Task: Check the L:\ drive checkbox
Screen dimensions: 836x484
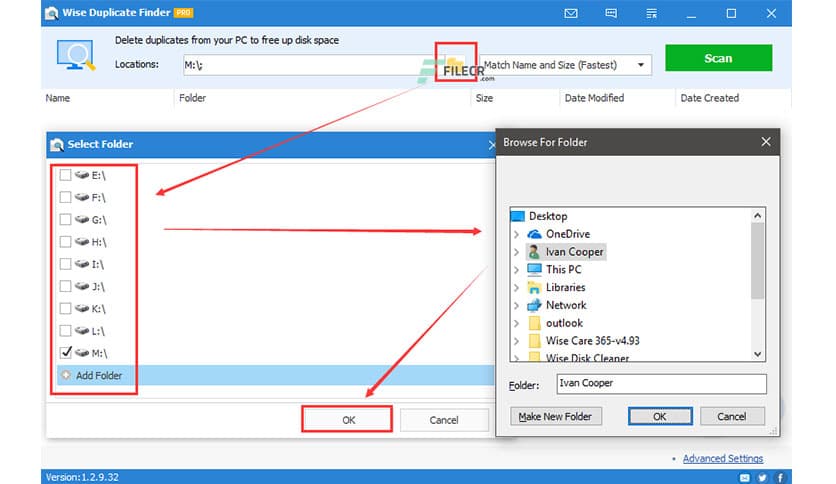Action: tap(65, 331)
